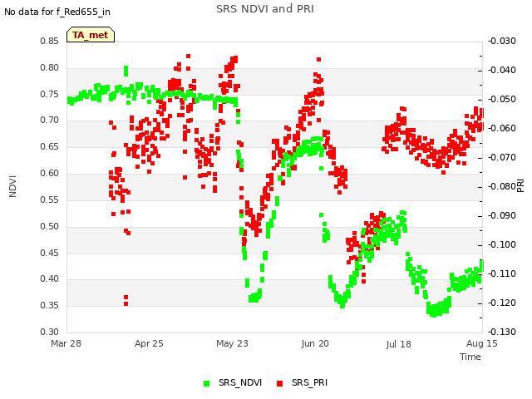Screen dimensions: 532x399
Task: Click the green SRS_NDVI legend swatch
Action: click(207, 383)
